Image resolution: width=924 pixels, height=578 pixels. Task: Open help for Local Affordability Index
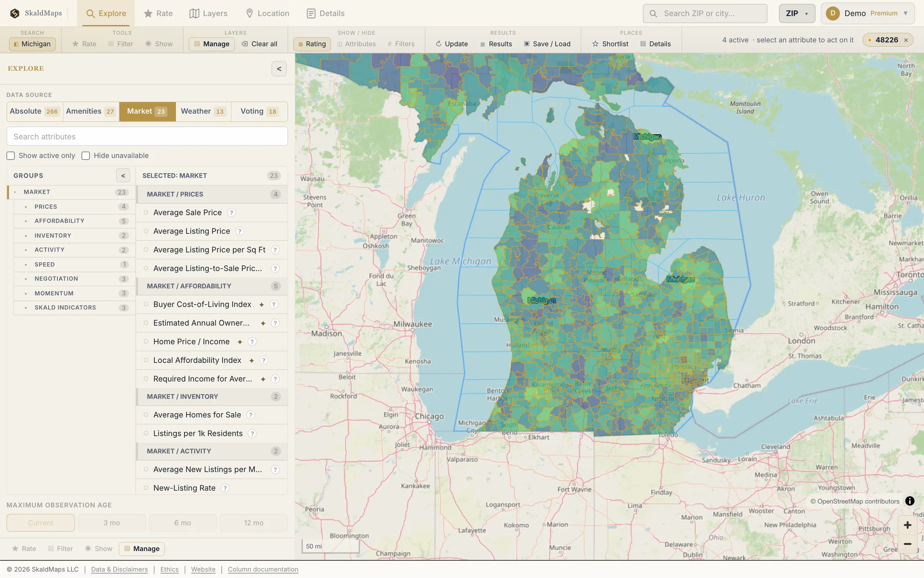pyautogui.click(x=264, y=360)
